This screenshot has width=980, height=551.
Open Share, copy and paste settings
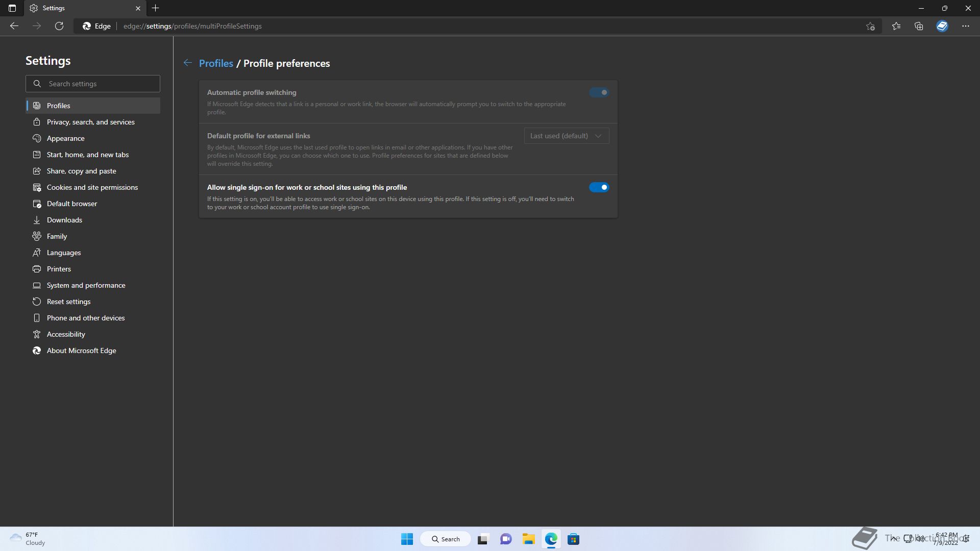(93, 171)
